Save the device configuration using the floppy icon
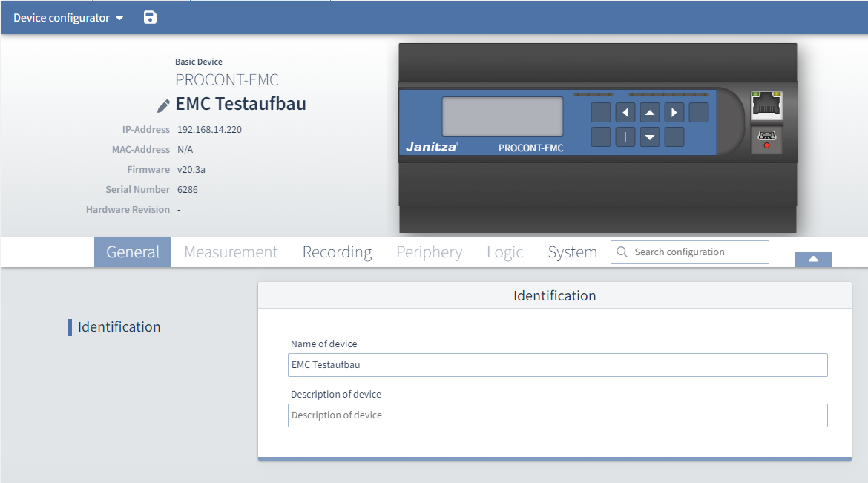 tap(150, 17)
